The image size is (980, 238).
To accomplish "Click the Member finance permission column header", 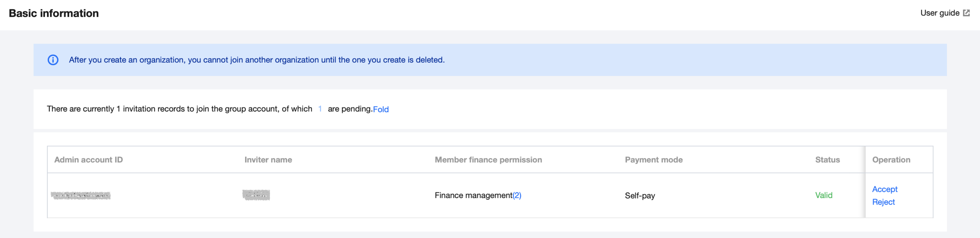I will [488, 160].
